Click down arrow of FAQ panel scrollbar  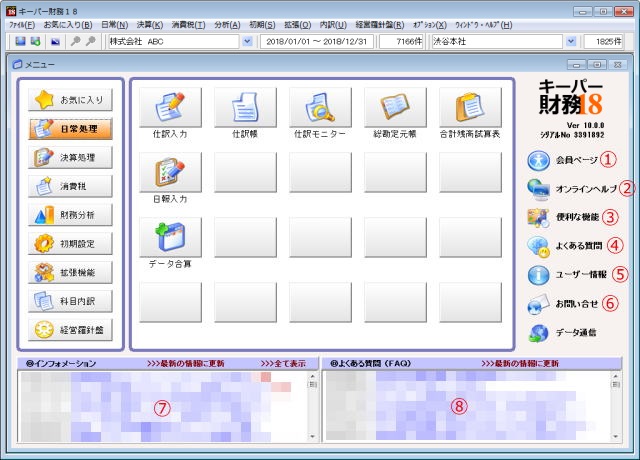616,436
